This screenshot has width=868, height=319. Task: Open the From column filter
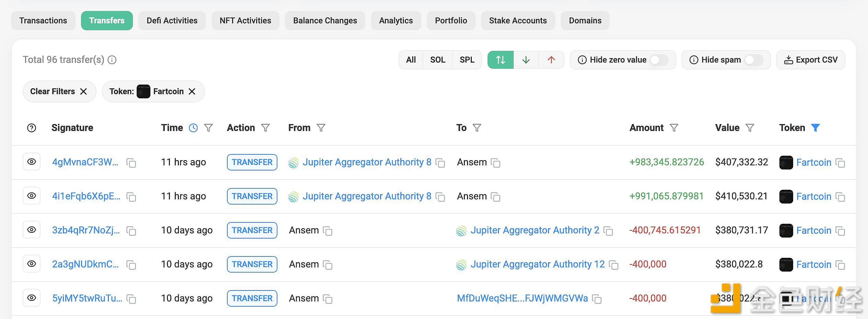tap(321, 128)
